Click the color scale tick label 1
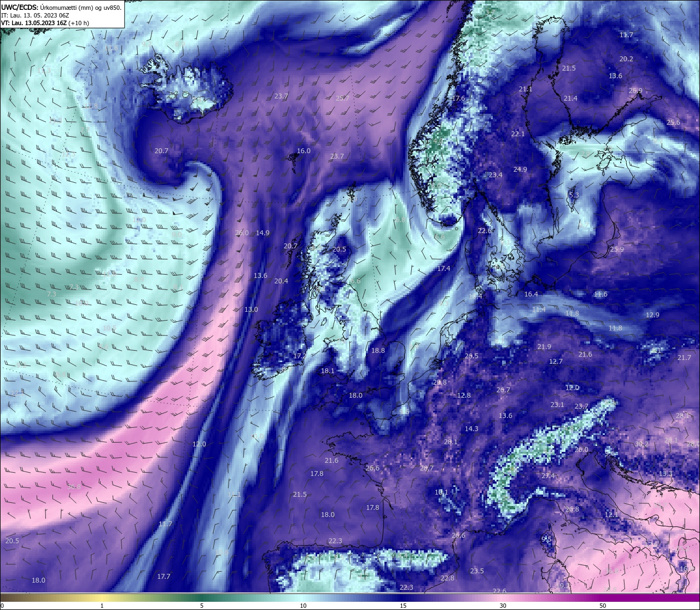Screen dimensions: 700x610 click(x=102, y=606)
